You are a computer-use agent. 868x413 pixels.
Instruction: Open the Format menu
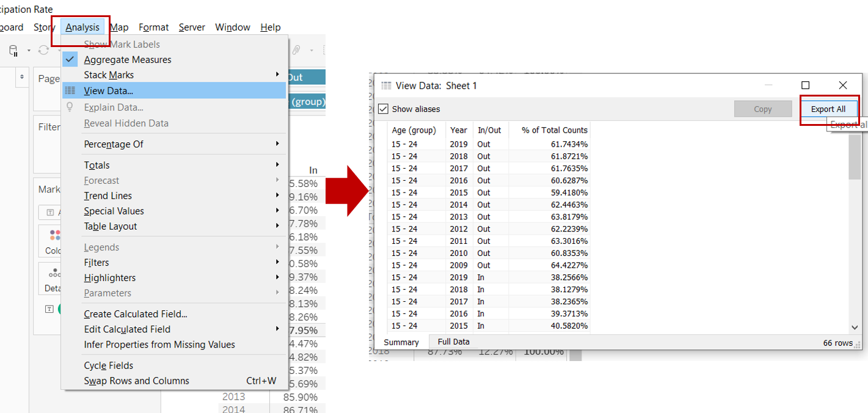[153, 27]
